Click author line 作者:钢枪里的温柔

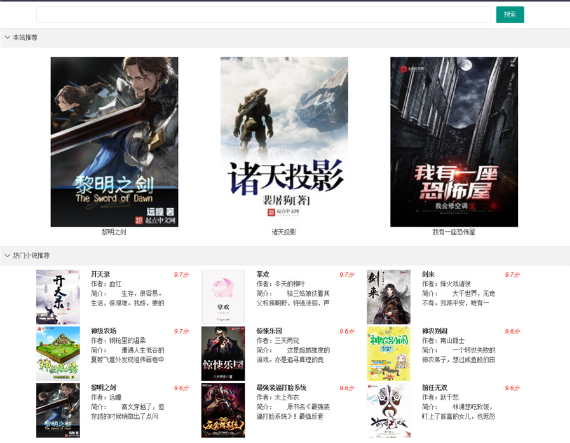(x=118, y=341)
